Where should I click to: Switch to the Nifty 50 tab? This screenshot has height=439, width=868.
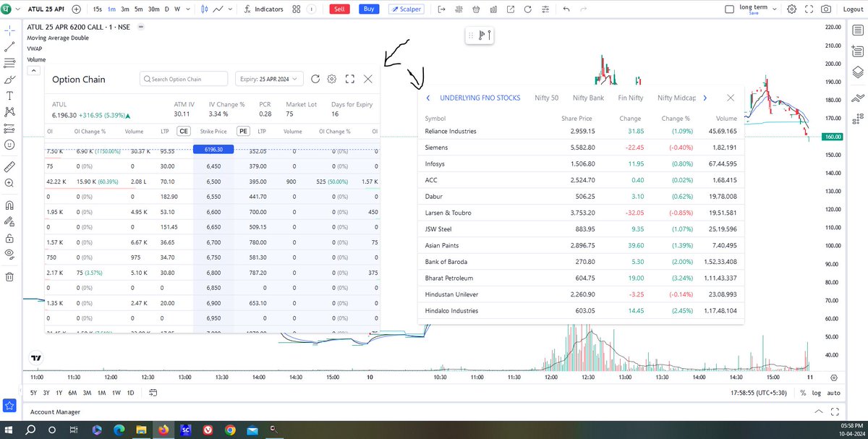546,98
